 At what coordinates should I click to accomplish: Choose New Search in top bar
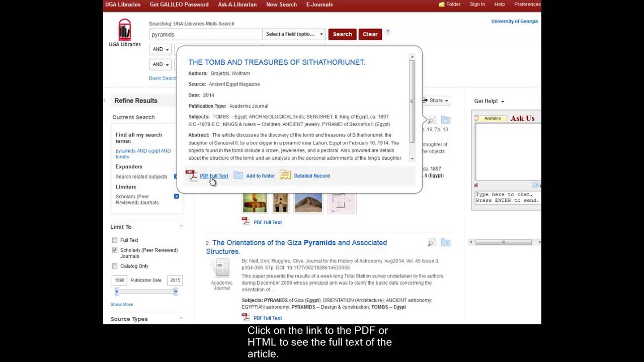(x=281, y=5)
